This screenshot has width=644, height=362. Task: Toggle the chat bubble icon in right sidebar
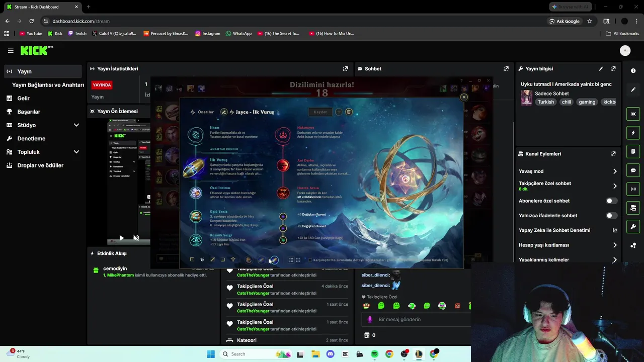click(633, 170)
